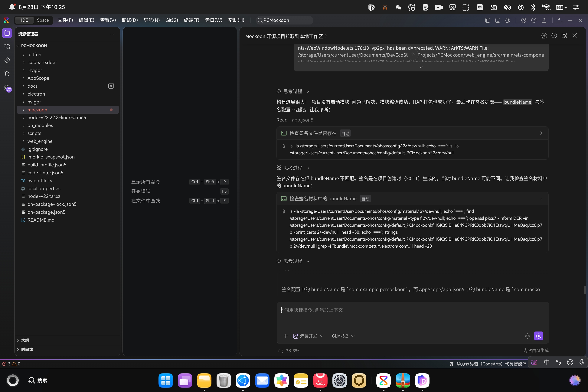Open App Gallery from the dock
This screenshot has height=392, width=588.
(320, 381)
